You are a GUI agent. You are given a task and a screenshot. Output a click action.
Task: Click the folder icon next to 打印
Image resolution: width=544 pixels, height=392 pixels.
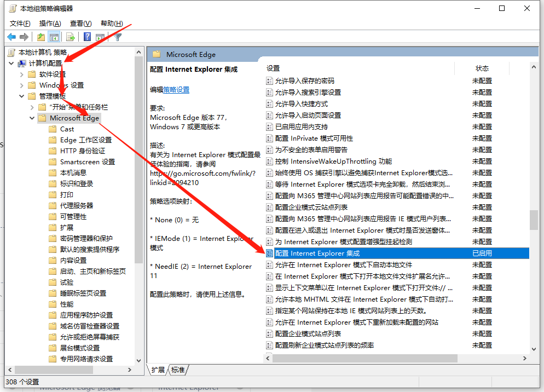pyautogui.click(x=53, y=195)
